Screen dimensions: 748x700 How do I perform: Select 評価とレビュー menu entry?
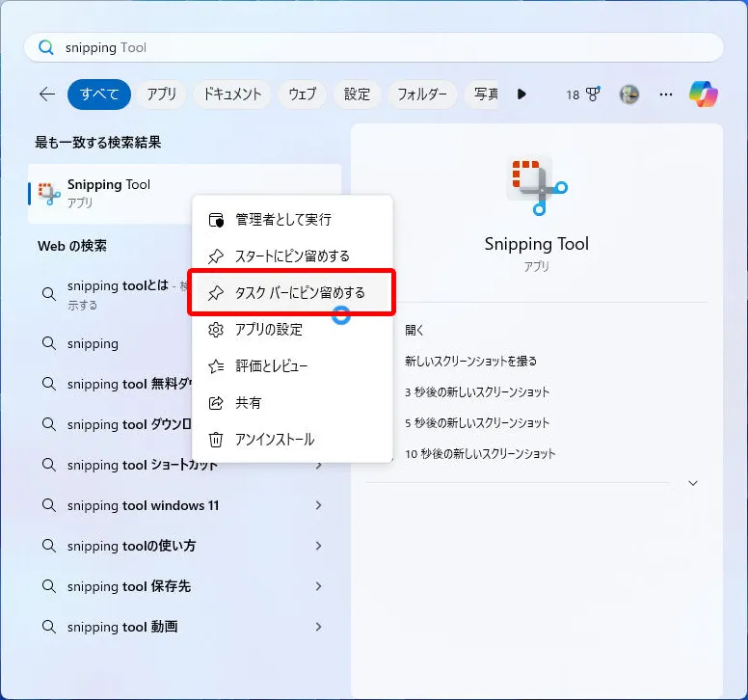[292, 366]
